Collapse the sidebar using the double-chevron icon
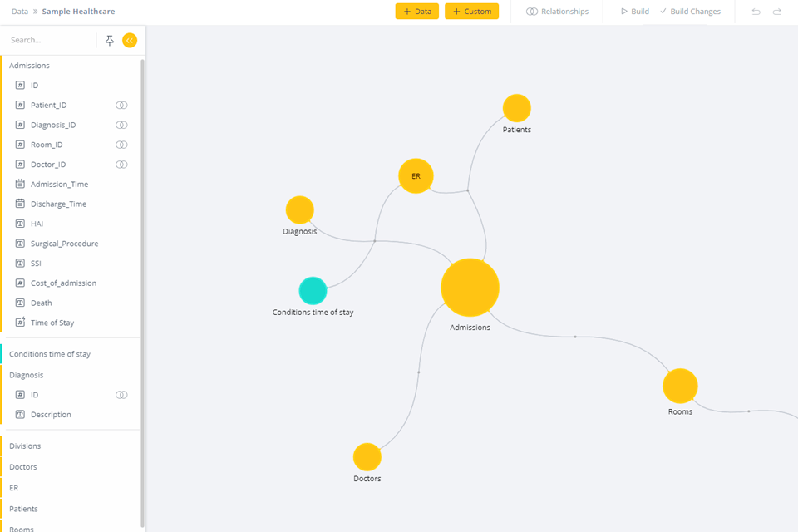 coord(130,39)
